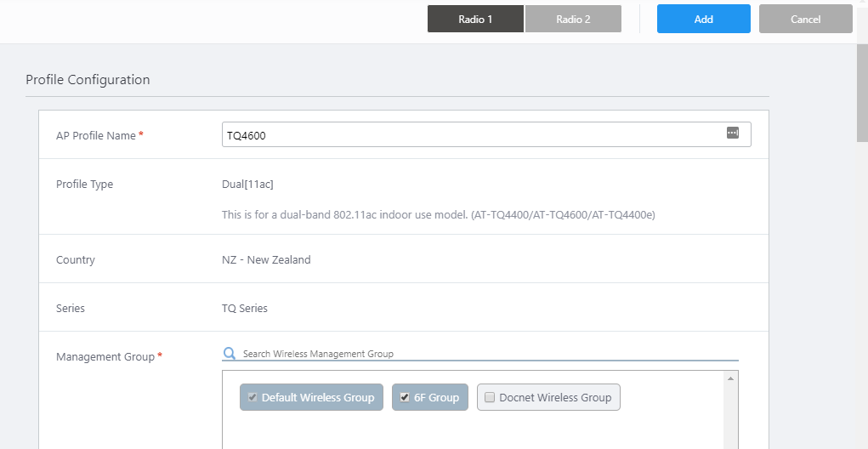Viewport: 868px width, 449px height.
Task: Click the Cancel button
Action: click(x=805, y=19)
